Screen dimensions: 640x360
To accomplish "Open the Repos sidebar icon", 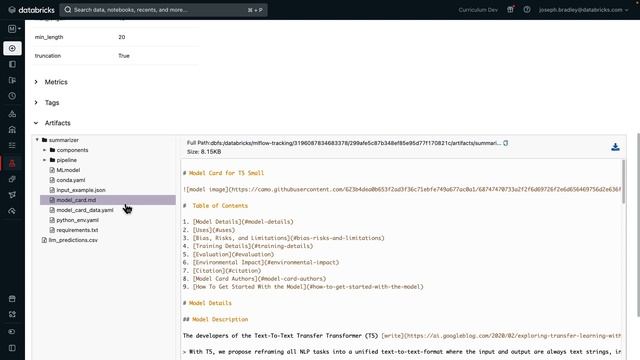I will 12,80.
